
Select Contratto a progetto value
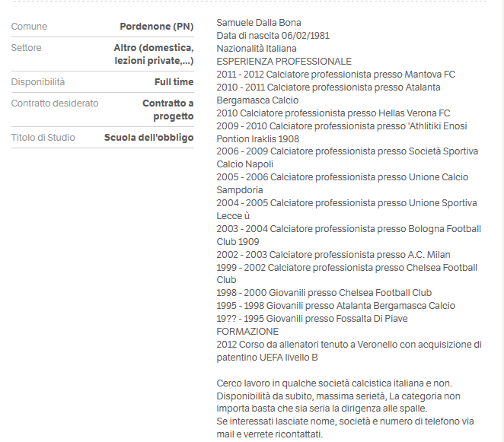tap(168, 110)
